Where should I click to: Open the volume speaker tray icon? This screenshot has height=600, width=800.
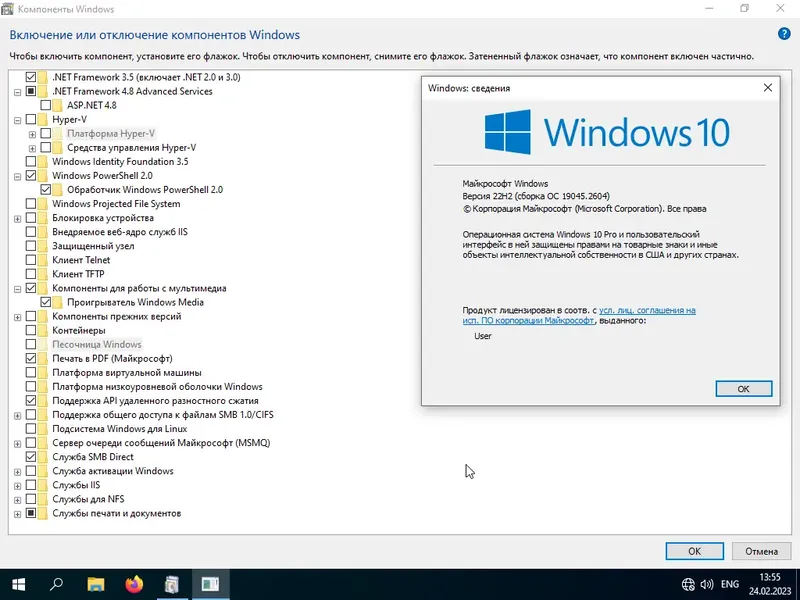click(707, 584)
